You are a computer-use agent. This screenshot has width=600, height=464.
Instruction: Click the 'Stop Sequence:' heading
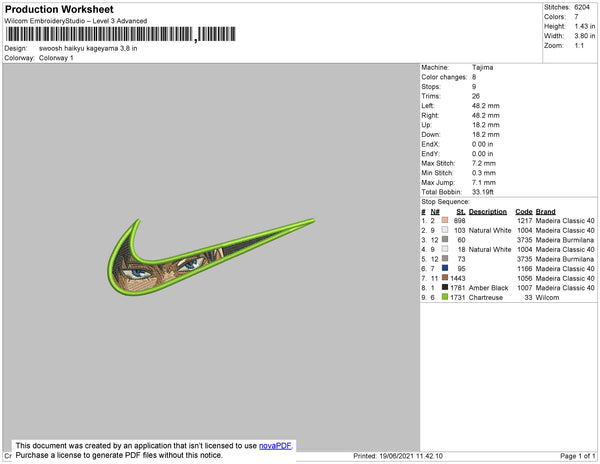coord(445,202)
